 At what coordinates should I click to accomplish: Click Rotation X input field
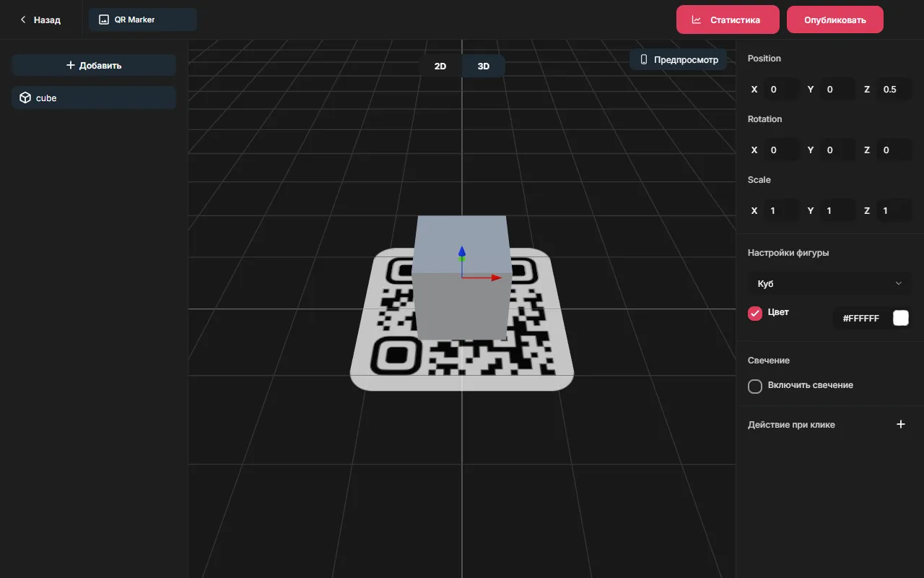point(781,150)
